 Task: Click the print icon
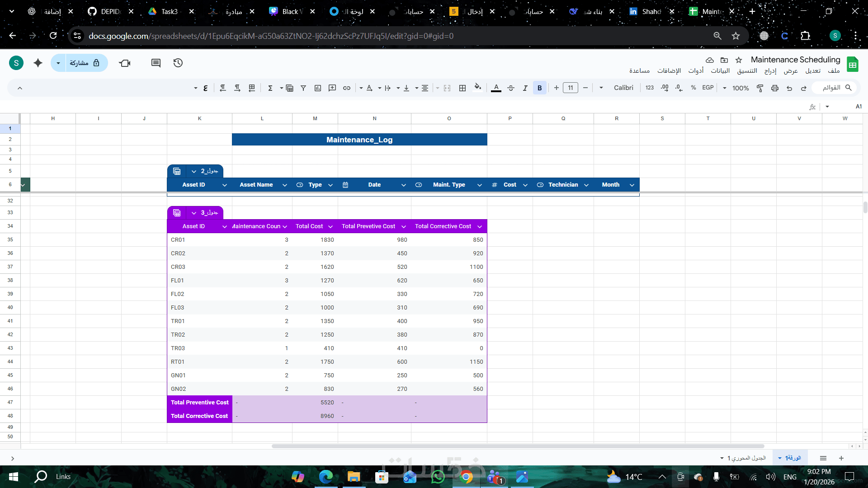coord(775,88)
